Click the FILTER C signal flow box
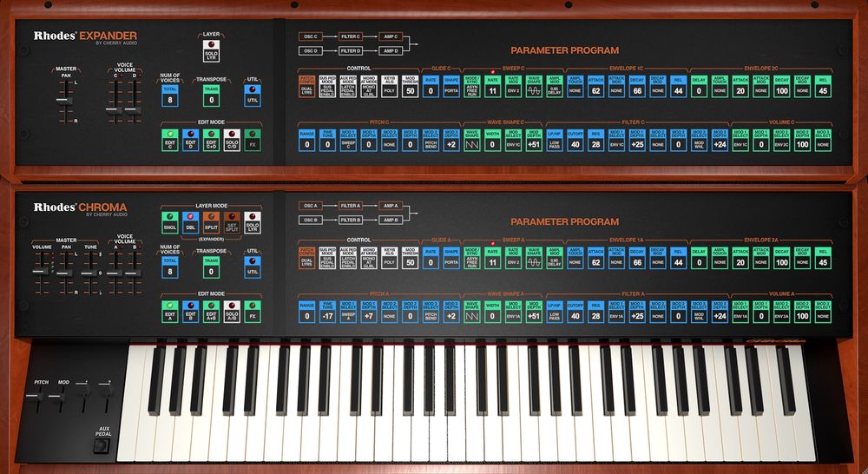The height and width of the screenshot is (474, 868). pos(351,36)
